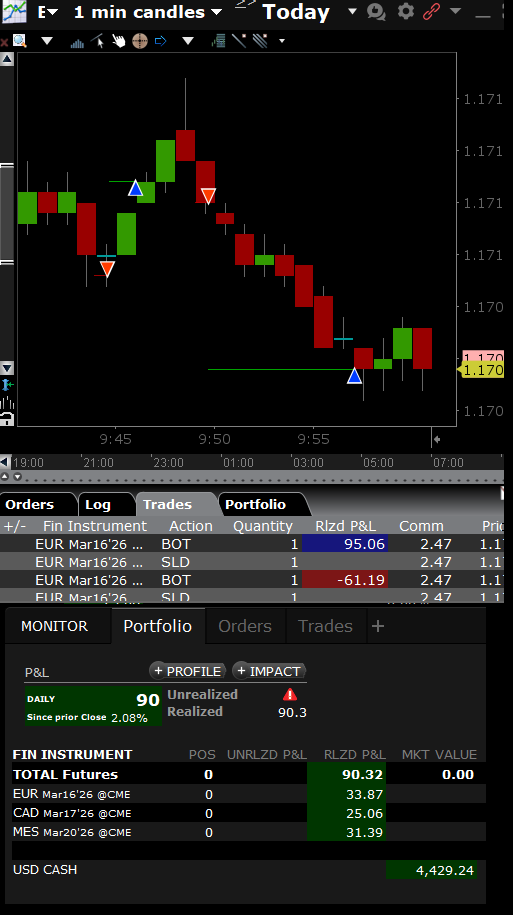Sort by Comm column header
The height and width of the screenshot is (915, 513).
[x=421, y=526]
